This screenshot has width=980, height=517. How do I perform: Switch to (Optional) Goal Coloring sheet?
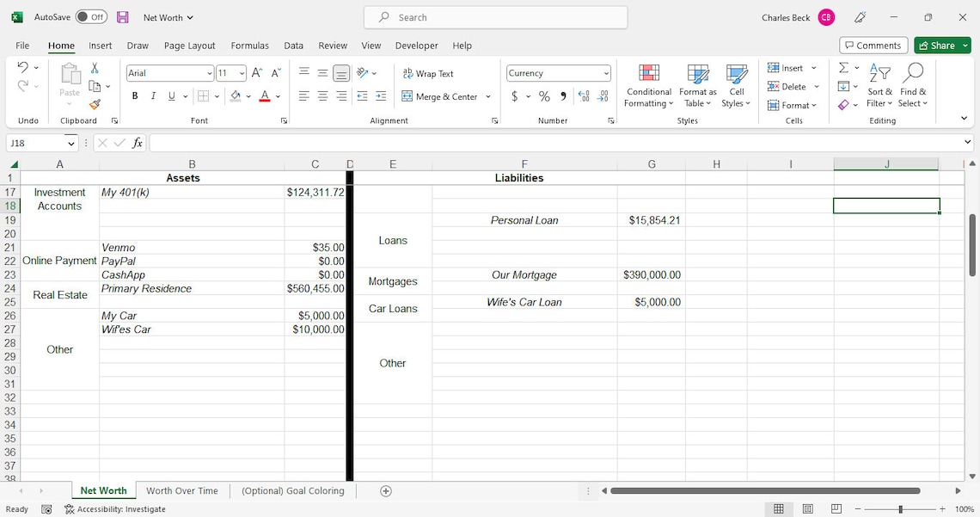point(292,490)
